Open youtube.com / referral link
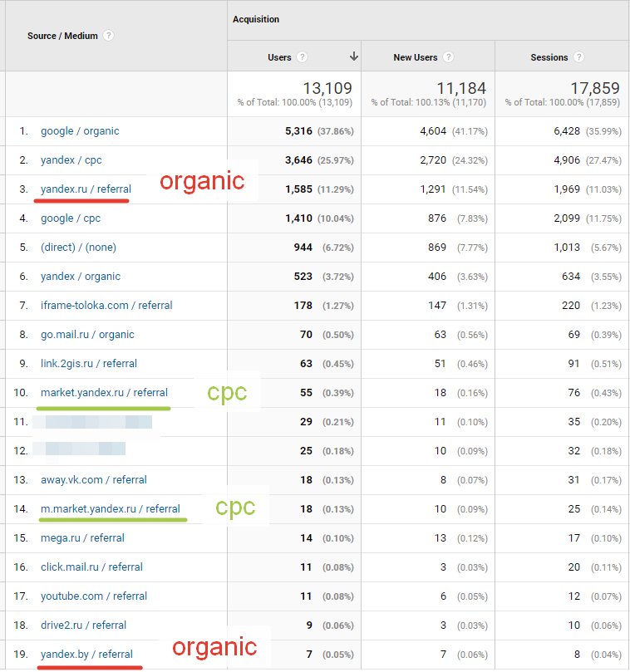 point(94,596)
